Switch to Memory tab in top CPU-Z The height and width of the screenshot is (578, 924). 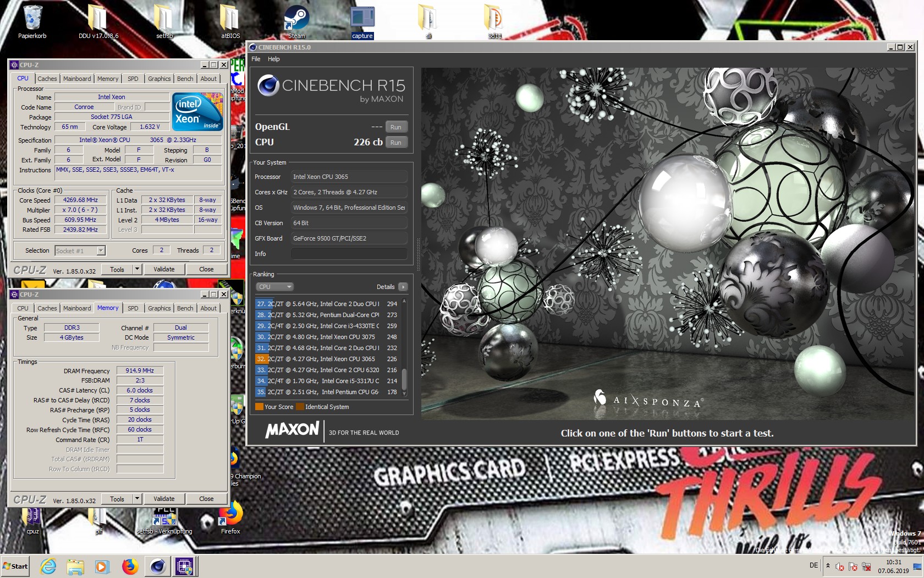click(108, 79)
